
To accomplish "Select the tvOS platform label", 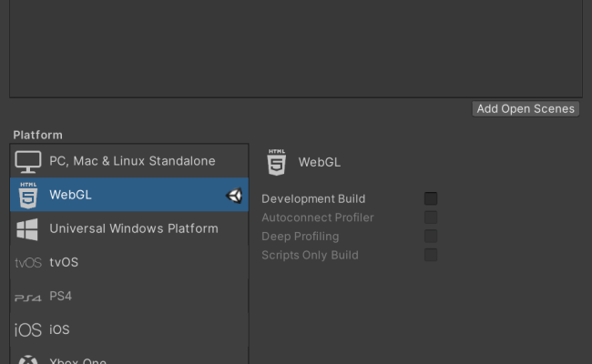I will [x=64, y=262].
